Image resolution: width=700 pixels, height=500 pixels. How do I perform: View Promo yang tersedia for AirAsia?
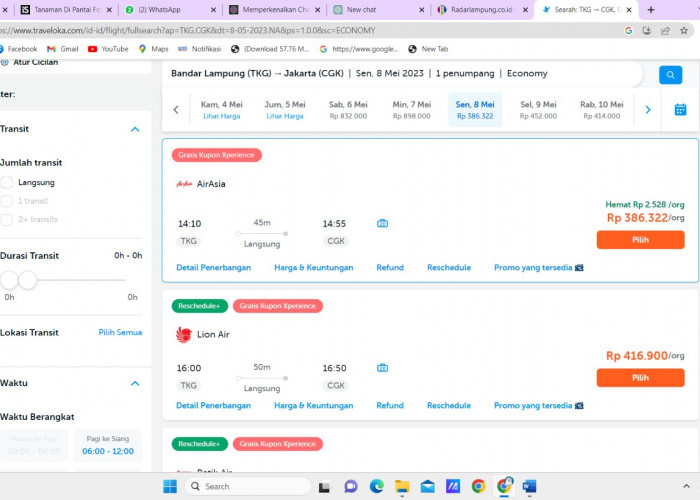coord(538,267)
